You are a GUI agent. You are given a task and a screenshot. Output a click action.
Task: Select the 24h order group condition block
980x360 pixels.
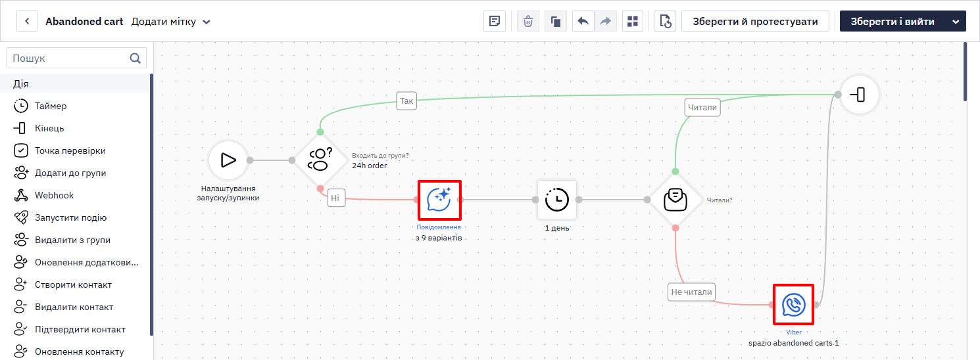click(x=320, y=160)
